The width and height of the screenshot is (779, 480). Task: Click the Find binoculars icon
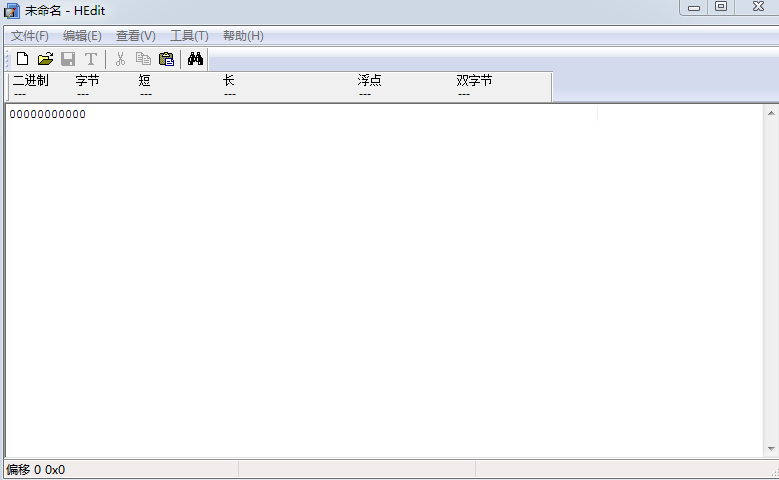click(195, 59)
